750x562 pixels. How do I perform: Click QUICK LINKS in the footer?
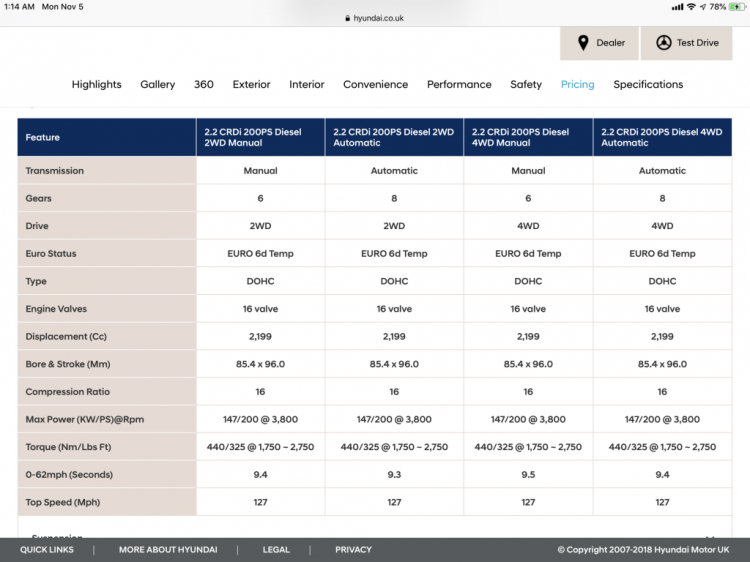click(47, 550)
